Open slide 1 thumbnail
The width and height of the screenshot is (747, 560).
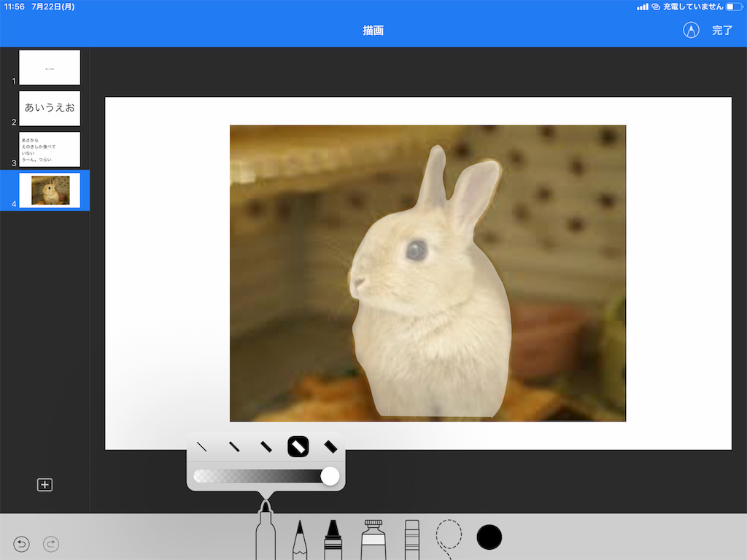tap(50, 68)
